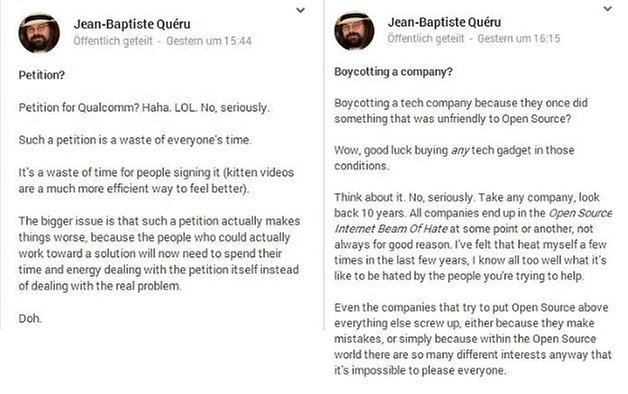This screenshot has height=394, width=628.
Task: Click the italic word any in the right post
Action: point(460,151)
